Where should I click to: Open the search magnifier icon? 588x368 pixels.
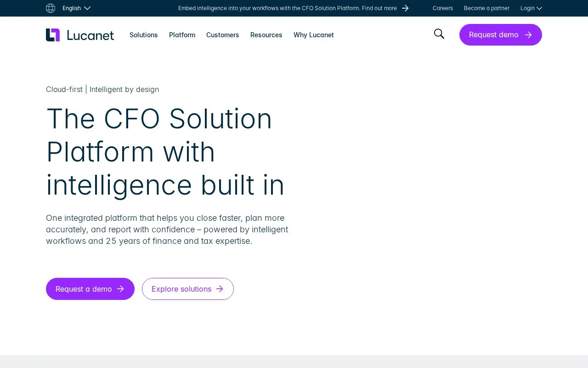[x=439, y=34]
